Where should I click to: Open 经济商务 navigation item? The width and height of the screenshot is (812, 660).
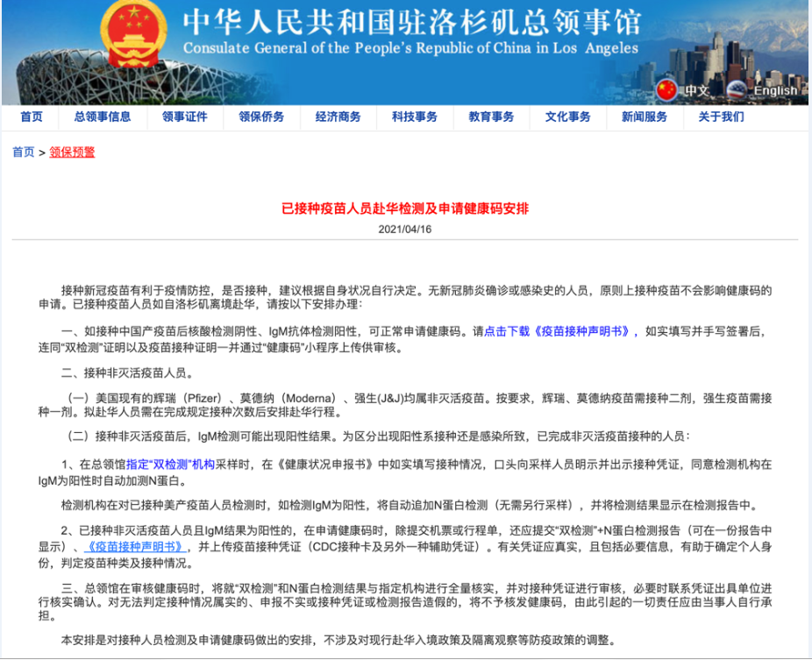[338, 117]
